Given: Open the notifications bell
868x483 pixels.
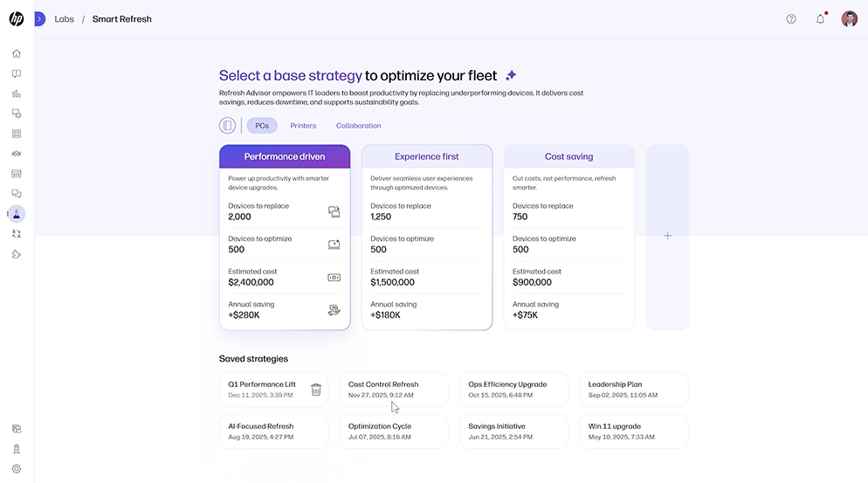Looking at the screenshot, I should click(820, 18).
